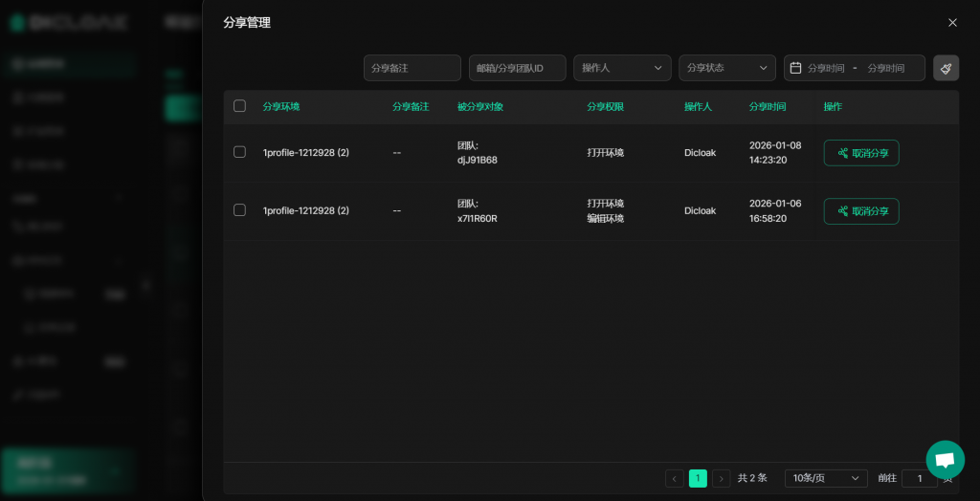Focus the 分享备注 search field
This screenshot has width=980, height=501.
[x=412, y=68]
